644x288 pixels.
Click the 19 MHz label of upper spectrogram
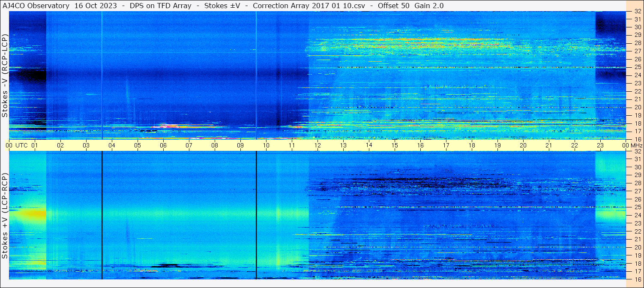point(638,115)
